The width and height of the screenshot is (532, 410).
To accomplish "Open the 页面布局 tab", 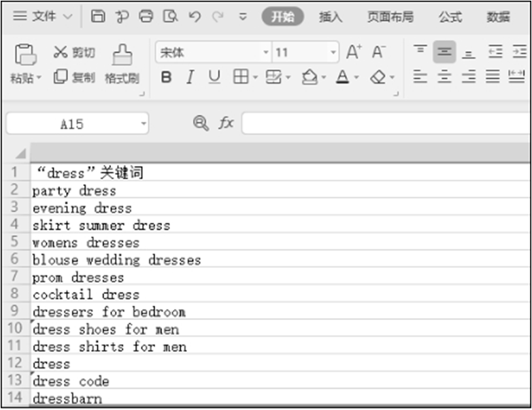I will click(390, 17).
